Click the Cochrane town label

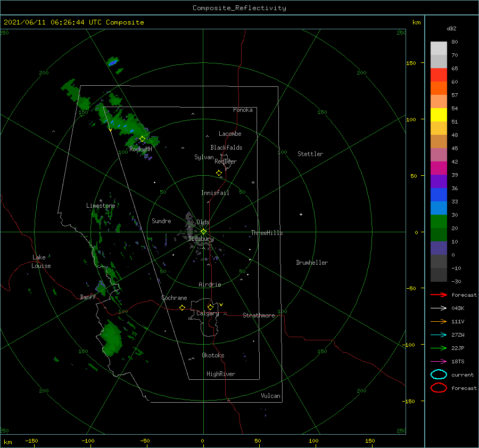pos(174,298)
